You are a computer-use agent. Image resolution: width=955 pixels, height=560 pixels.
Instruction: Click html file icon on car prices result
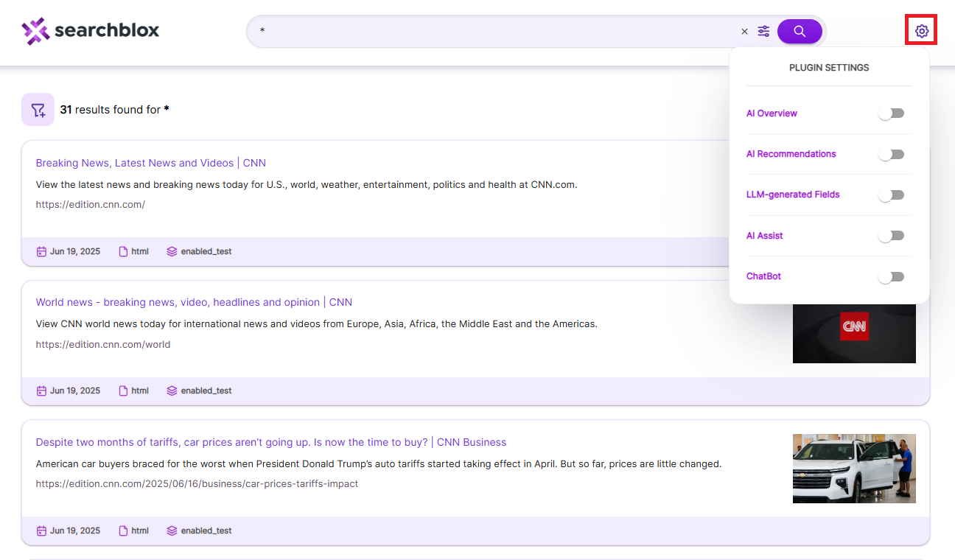coord(124,531)
